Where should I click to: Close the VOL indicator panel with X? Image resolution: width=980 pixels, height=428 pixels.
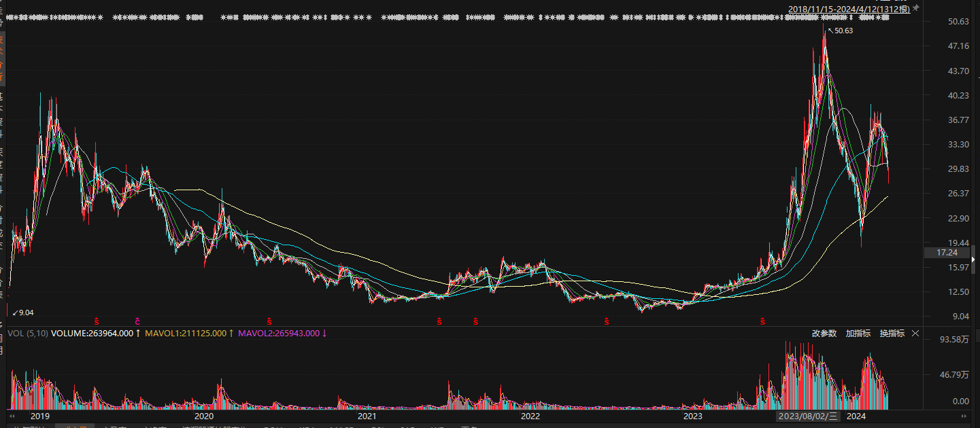[x=915, y=334]
